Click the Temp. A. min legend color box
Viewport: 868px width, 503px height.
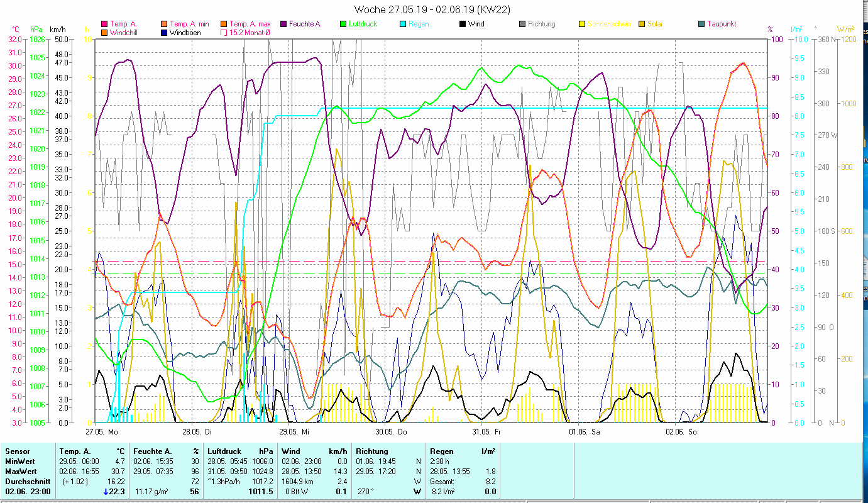[164, 25]
